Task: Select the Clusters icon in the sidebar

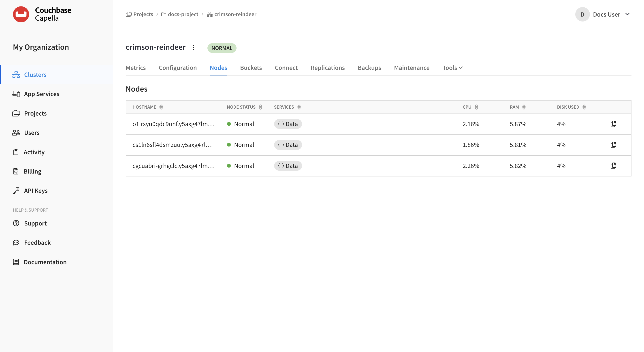Action: click(x=16, y=74)
